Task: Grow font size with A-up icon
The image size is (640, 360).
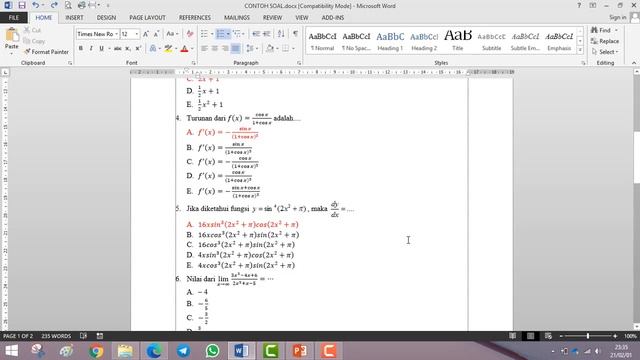Action: [x=146, y=34]
